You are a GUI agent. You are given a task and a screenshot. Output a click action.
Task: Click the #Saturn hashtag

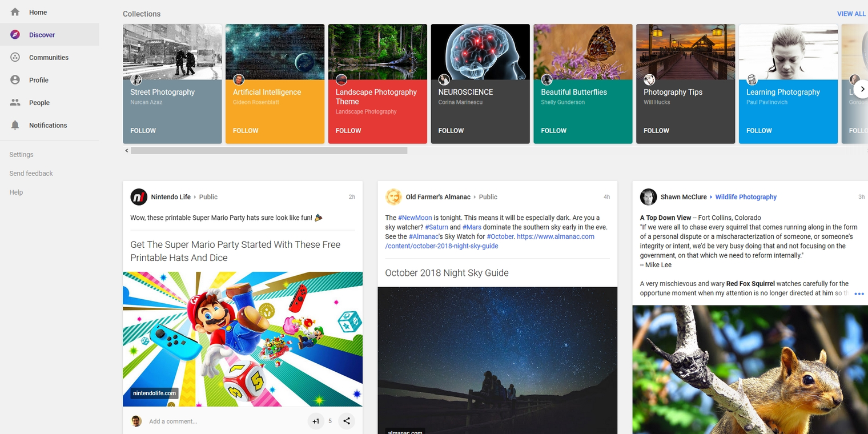click(436, 227)
